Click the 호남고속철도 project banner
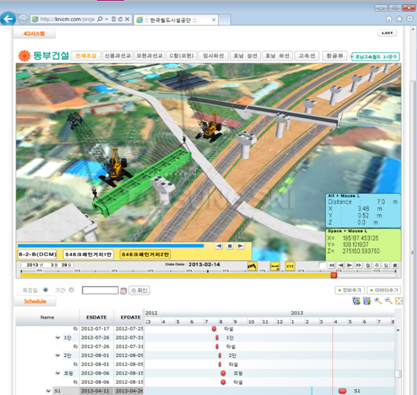The image size is (417, 395). (376, 57)
